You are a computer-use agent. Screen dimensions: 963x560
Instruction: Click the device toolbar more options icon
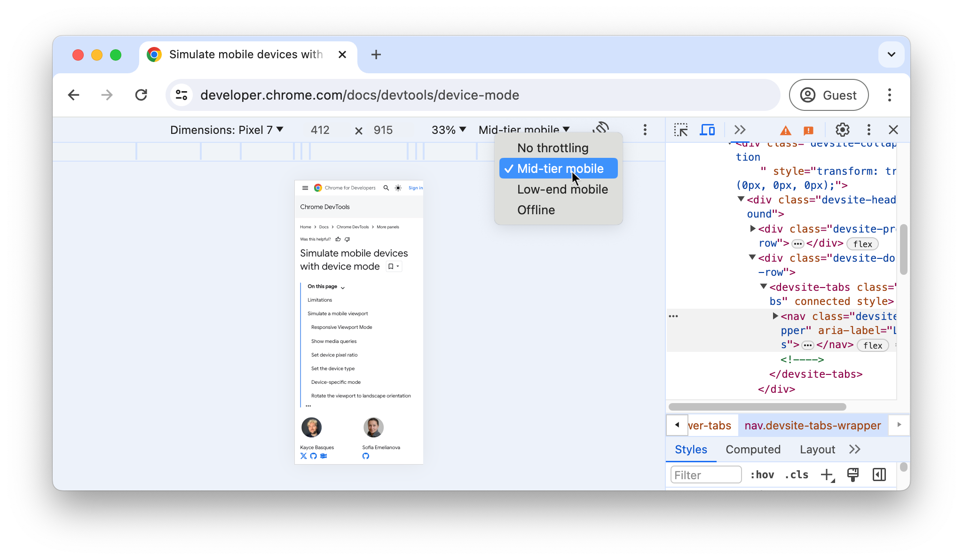pos(645,130)
